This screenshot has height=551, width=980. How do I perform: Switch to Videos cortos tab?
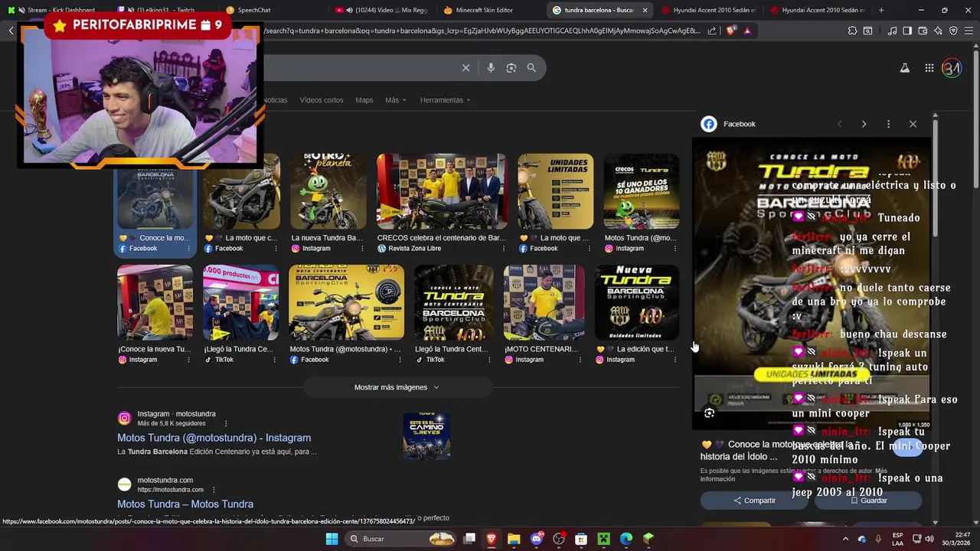pyautogui.click(x=322, y=100)
